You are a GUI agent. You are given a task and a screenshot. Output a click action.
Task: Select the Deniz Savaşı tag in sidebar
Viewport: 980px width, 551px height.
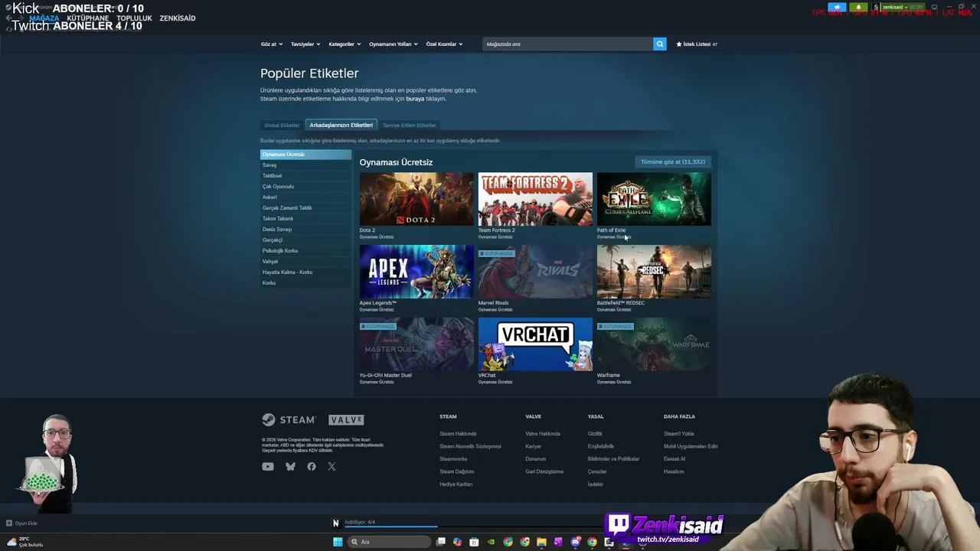[305, 230]
